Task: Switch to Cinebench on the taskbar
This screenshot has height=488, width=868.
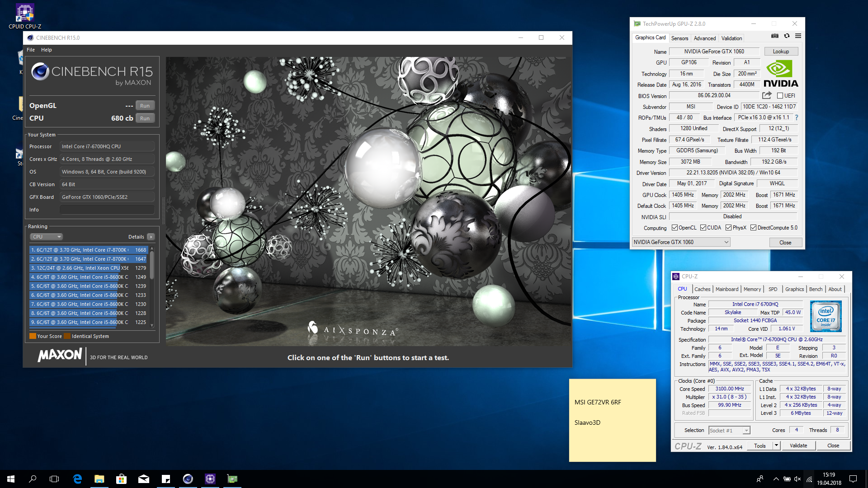Action: click(188, 479)
